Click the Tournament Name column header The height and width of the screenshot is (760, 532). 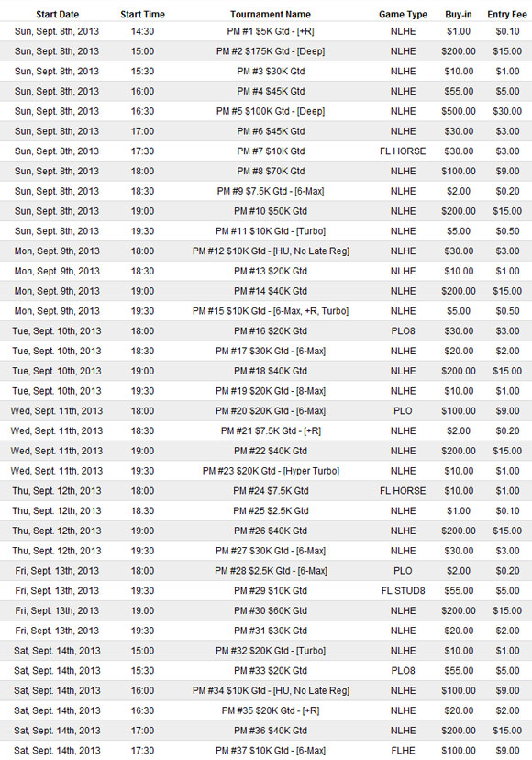pyautogui.click(x=271, y=15)
